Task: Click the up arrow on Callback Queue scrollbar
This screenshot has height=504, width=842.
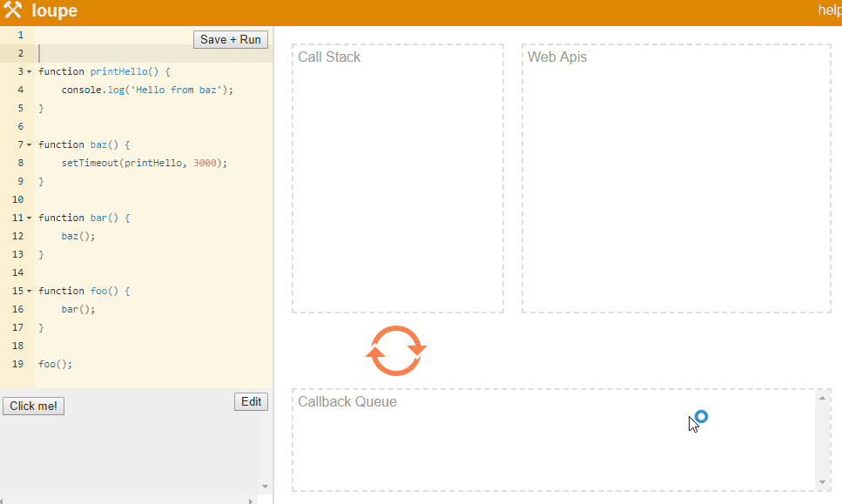Action: tap(822, 398)
